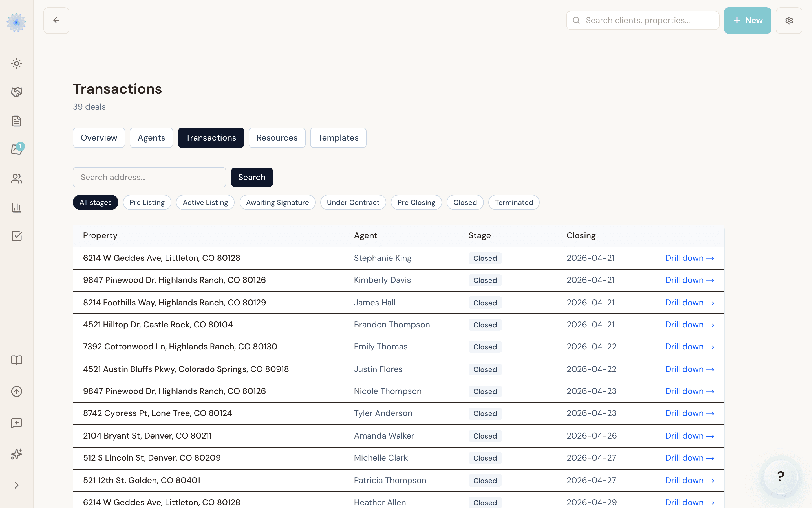The width and height of the screenshot is (812, 508).
Task: Click the dark Search button
Action: 252,177
